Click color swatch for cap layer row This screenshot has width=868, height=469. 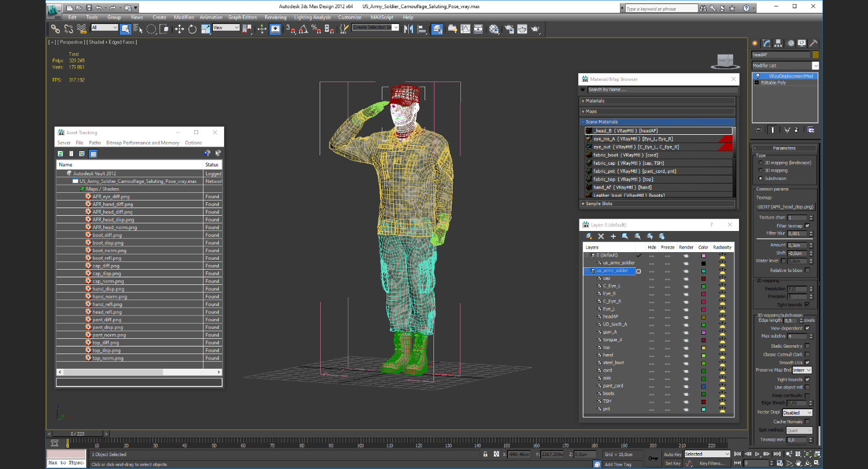pyautogui.click(x=703, y=278)
